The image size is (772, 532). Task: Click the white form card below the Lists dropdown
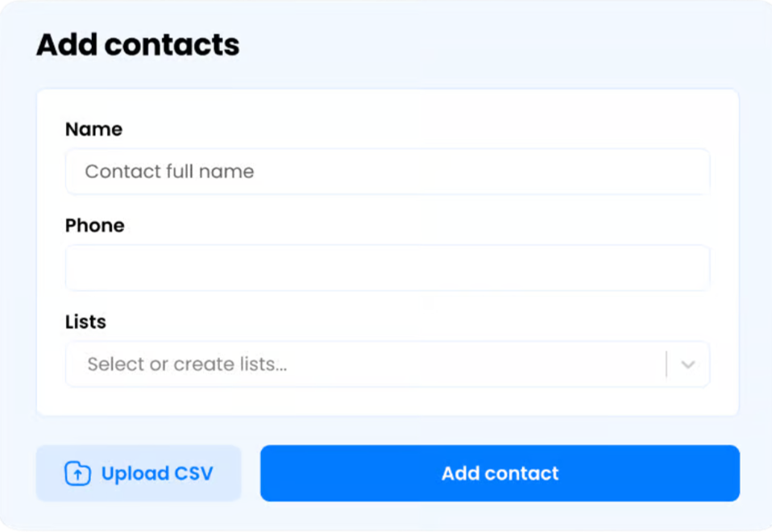point(388,401)
